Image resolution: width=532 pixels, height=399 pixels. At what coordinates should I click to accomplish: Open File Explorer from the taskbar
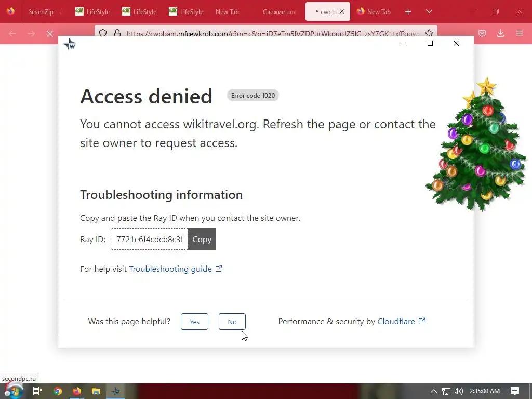[96, 391]
